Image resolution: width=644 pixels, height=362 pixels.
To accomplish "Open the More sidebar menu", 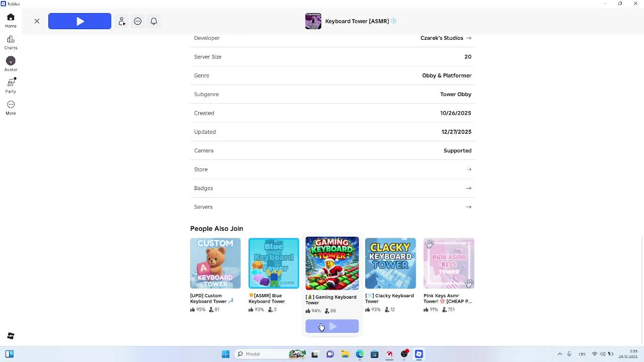I will (11, 108).
